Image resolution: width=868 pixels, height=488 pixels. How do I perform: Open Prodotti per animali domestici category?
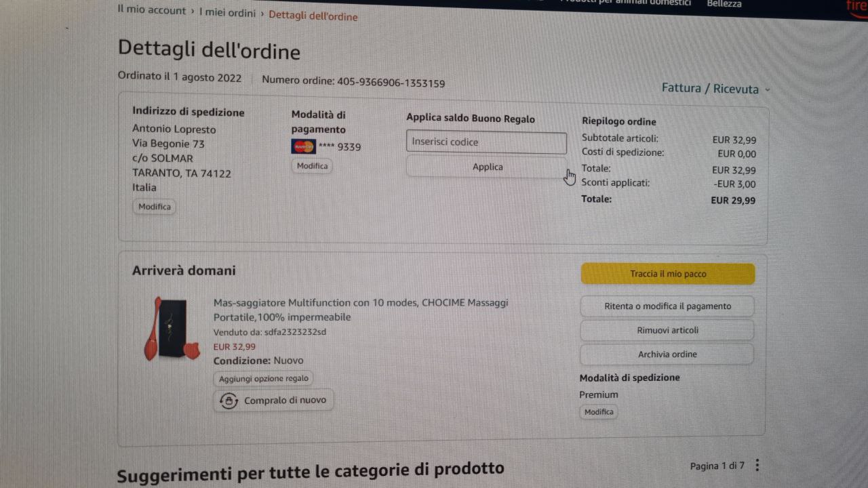(625, 3)
